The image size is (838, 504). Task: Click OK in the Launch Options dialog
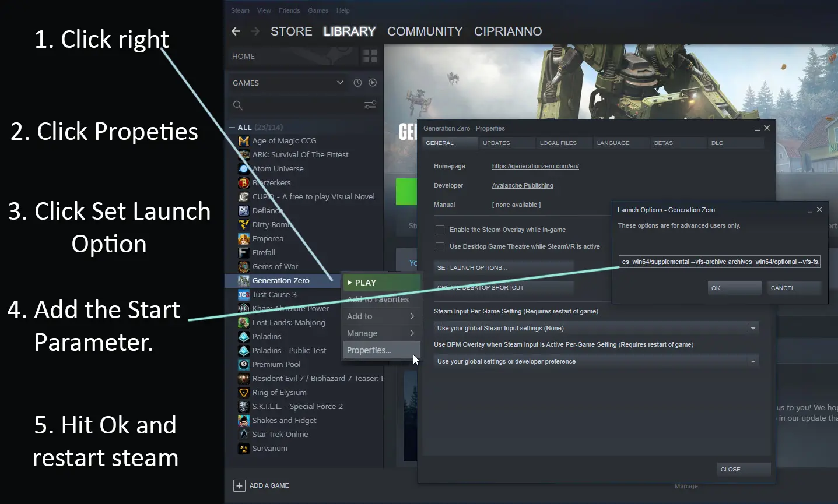click(734, 288)
